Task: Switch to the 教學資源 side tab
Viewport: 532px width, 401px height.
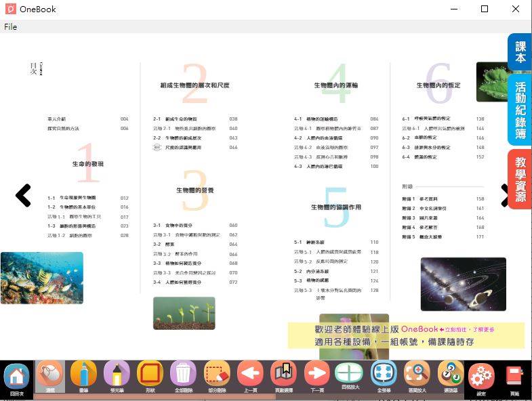Action: click(x=520, y=179)
